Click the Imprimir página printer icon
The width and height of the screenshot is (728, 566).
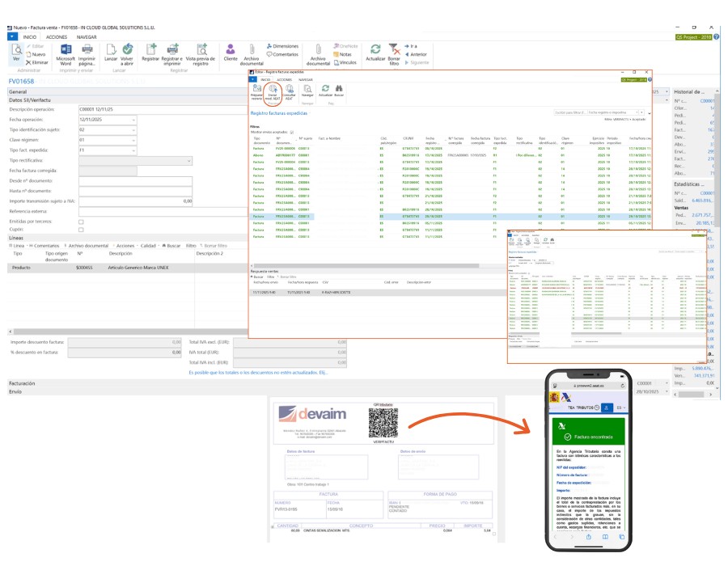coord(87,53)
